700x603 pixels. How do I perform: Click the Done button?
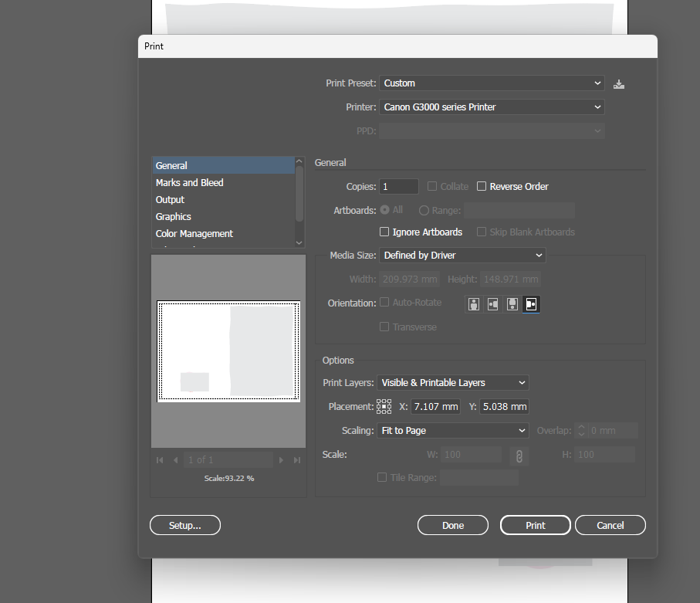[x=453, y=526]
